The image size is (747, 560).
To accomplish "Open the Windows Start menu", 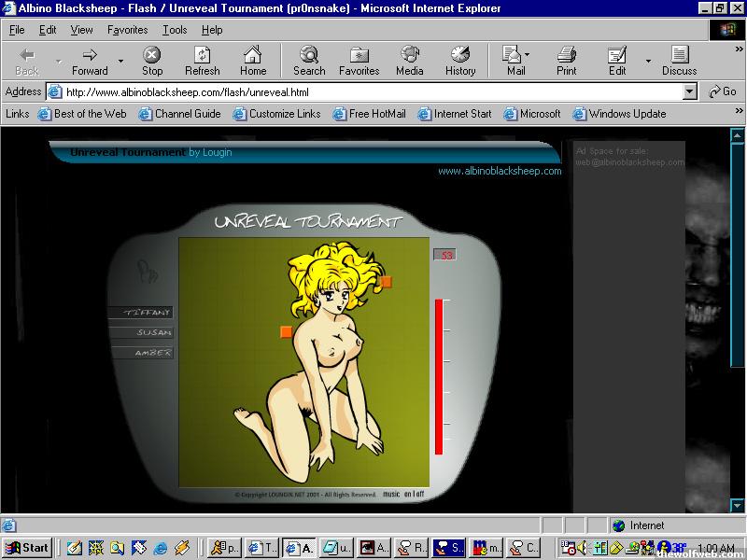I will click(28, 548).
